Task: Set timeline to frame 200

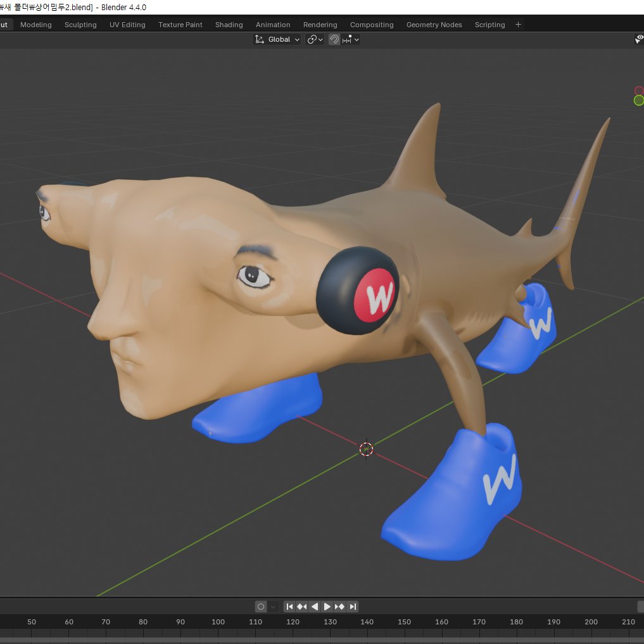Action: tap(591, 622)
